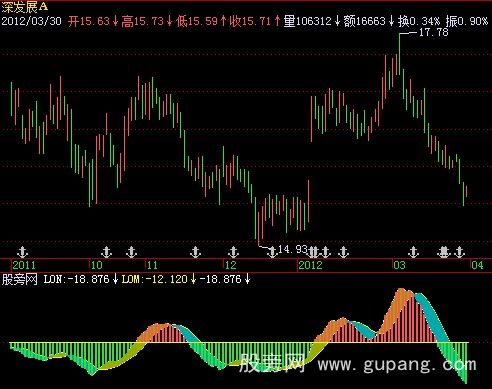Click the info marker just after the 03 label
This screenshot has width=492, height=389.
(413, 252)
